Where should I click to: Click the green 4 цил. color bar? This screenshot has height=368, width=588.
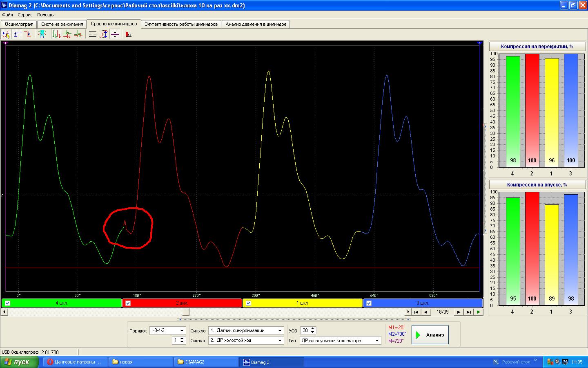click(62, 303)
